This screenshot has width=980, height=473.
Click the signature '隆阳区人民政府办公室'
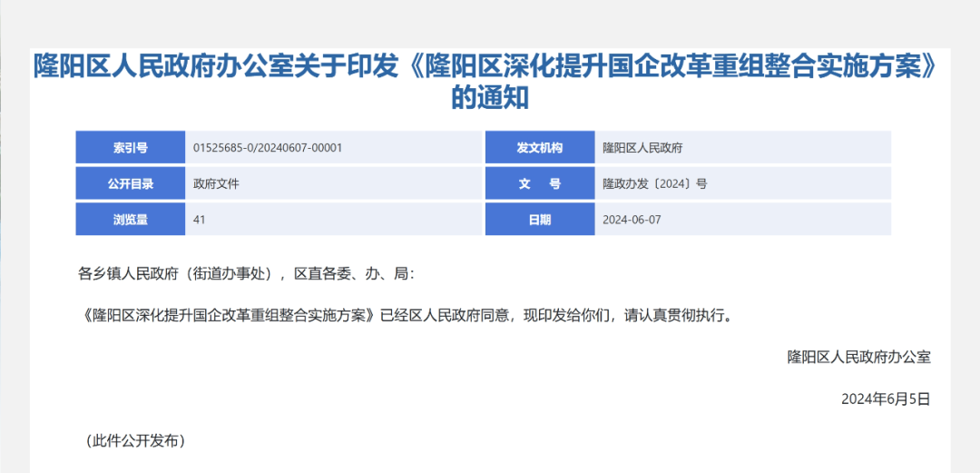click(x=858, y=357)
